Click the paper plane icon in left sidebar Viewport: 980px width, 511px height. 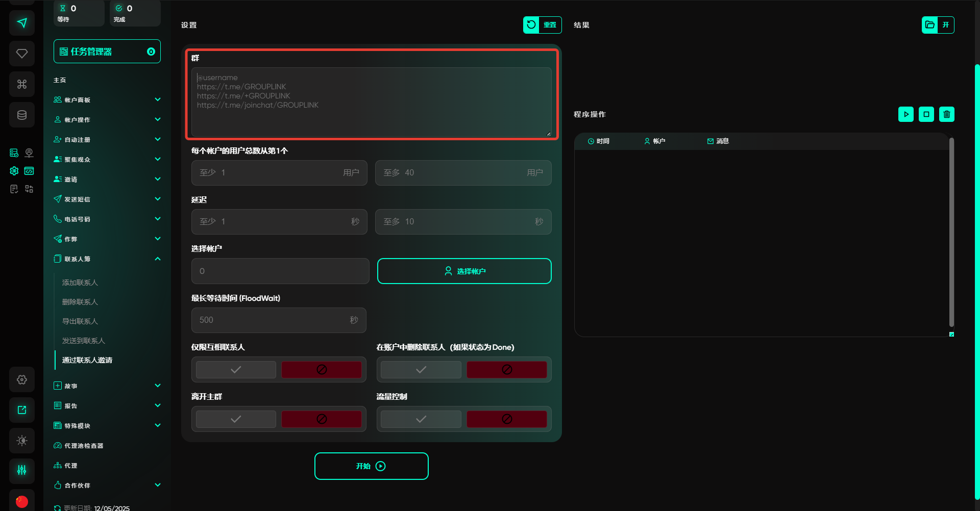pyautogui.click(x=22, y=23)
